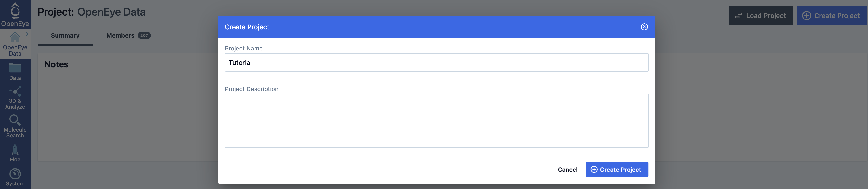Click the 207 members count badge
The height and width of the screenshot is (189, 868).
[144, 35]
